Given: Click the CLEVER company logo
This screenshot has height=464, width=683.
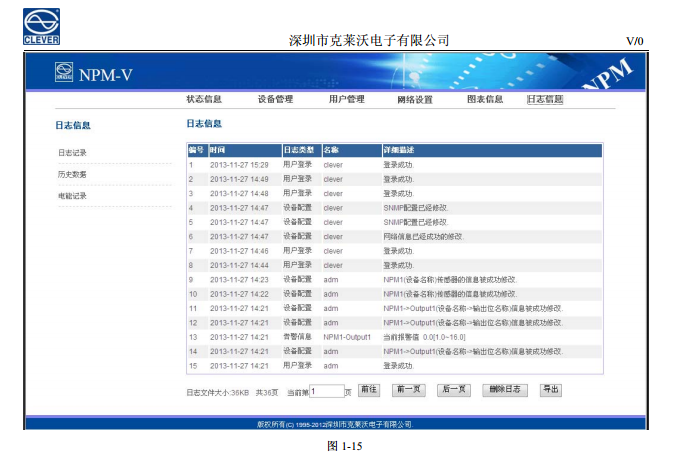Looking at the screenshot, I should pos(41,26).
